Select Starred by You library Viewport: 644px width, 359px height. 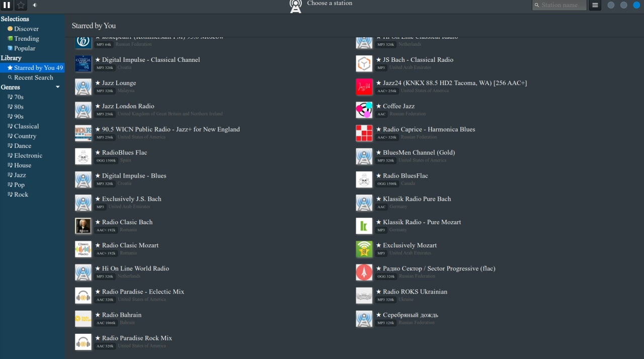[x=32, y=68]
